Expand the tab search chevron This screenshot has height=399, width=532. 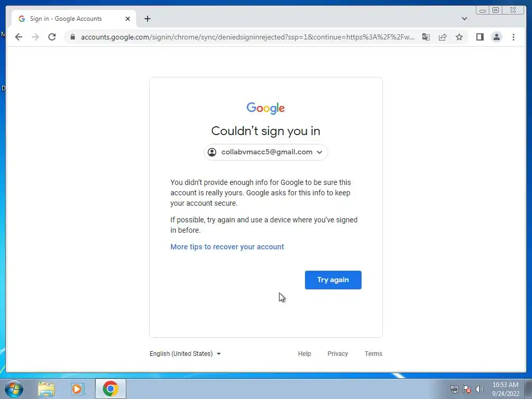[x=464, y=19]
